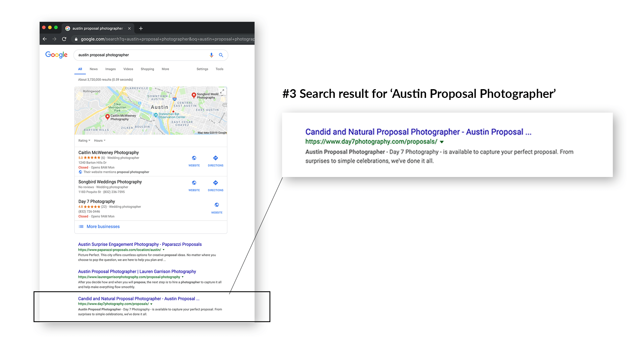Switch to the Images tab
The image size is (644, 362).
pos(110,69)
